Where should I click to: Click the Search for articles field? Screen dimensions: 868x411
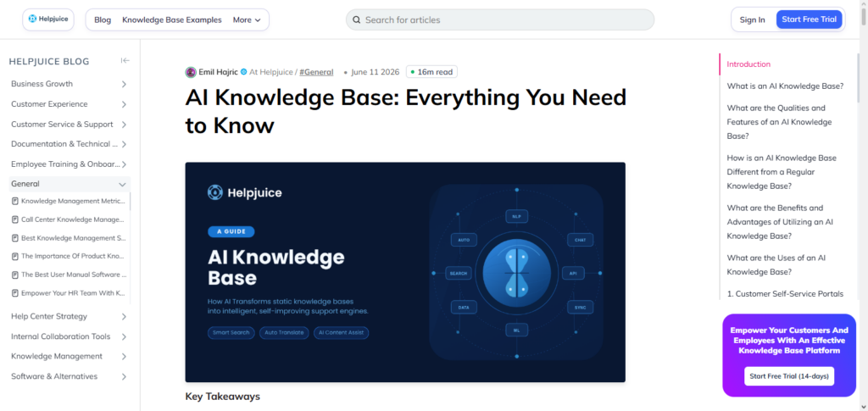click(500, 19)
